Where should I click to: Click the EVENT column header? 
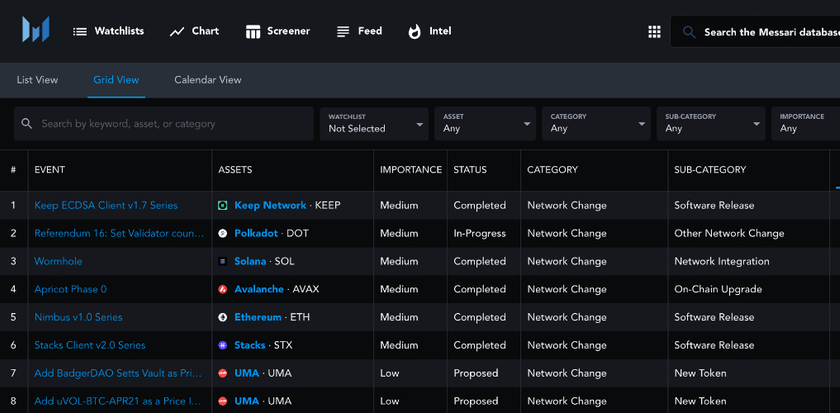(x=50, y=170)
